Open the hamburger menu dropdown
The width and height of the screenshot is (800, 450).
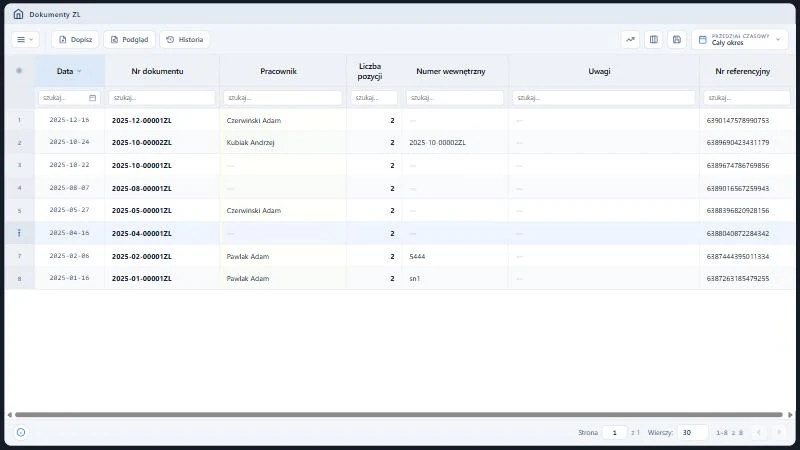[x=25, y=39]
